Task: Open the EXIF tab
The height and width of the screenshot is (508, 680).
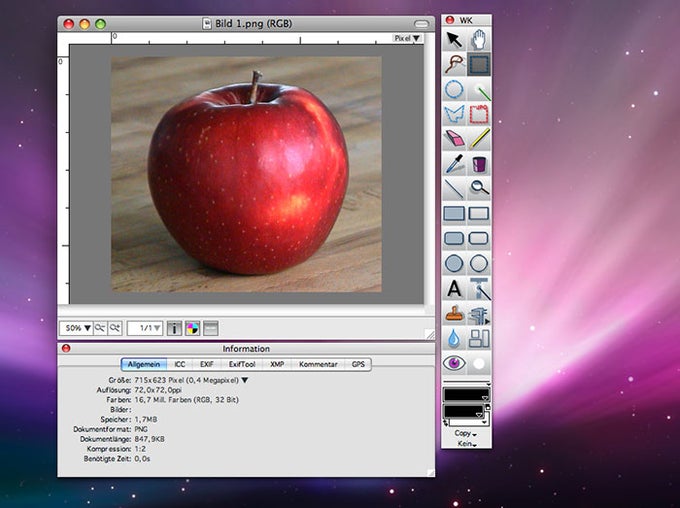Action: (x=206, y=364)
